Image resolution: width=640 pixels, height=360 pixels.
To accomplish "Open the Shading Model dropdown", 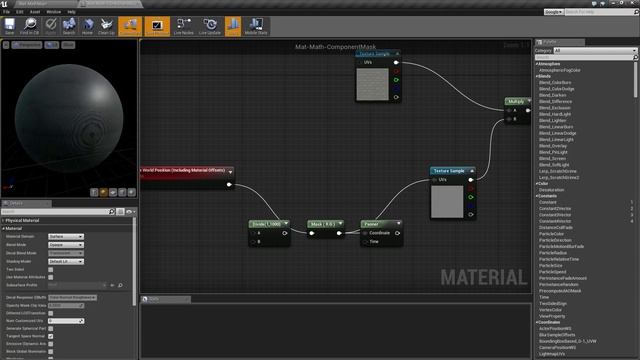I will point(66,261).
